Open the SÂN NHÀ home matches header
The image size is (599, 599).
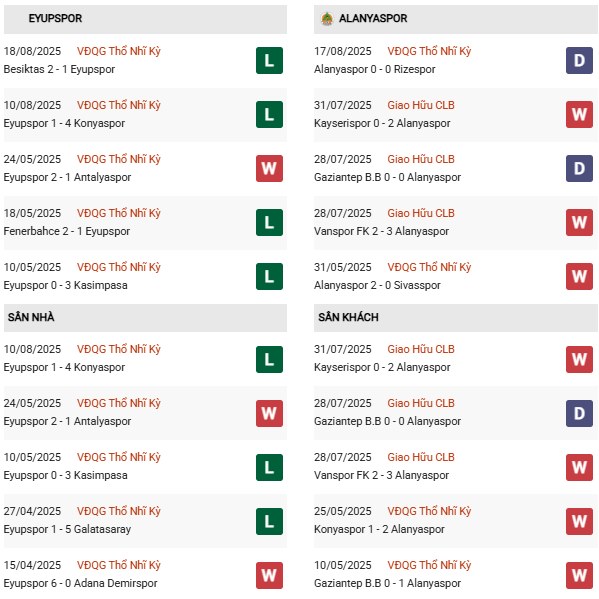tap(145, 317)
